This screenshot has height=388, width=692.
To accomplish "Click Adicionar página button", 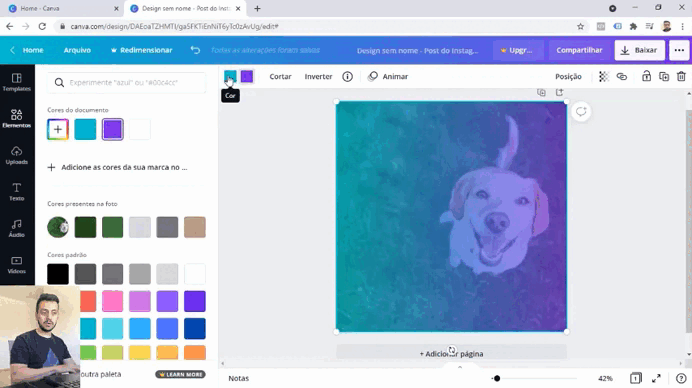I will coord(451,354).
